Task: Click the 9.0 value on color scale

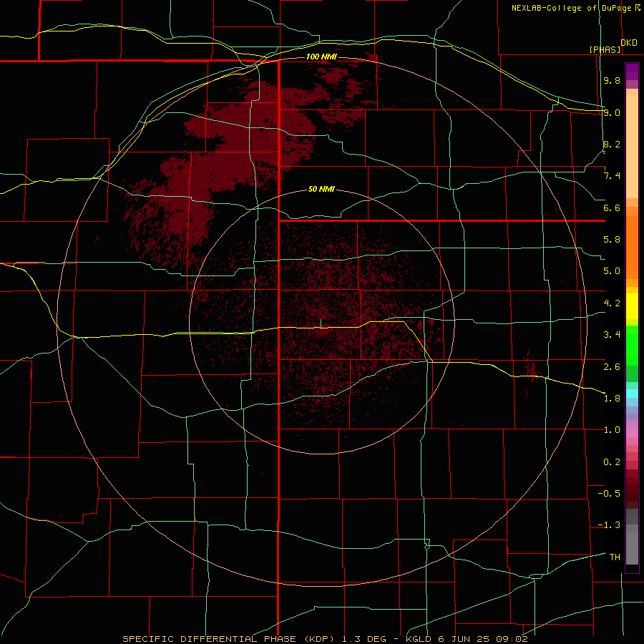Action: coord(612,112)
